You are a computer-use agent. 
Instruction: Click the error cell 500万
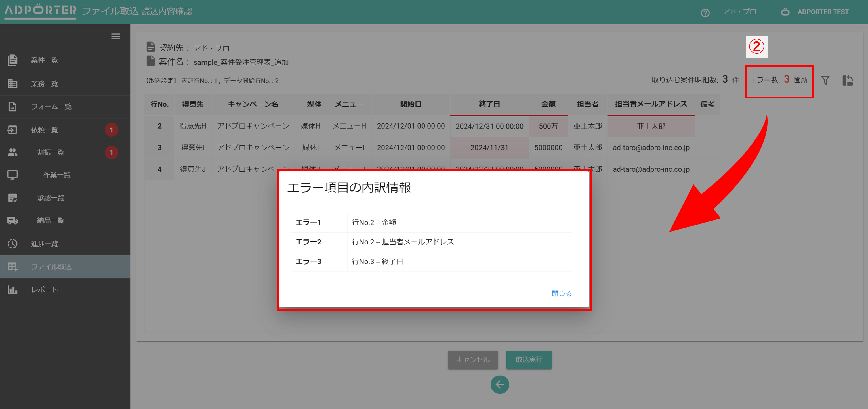(548, 126)
